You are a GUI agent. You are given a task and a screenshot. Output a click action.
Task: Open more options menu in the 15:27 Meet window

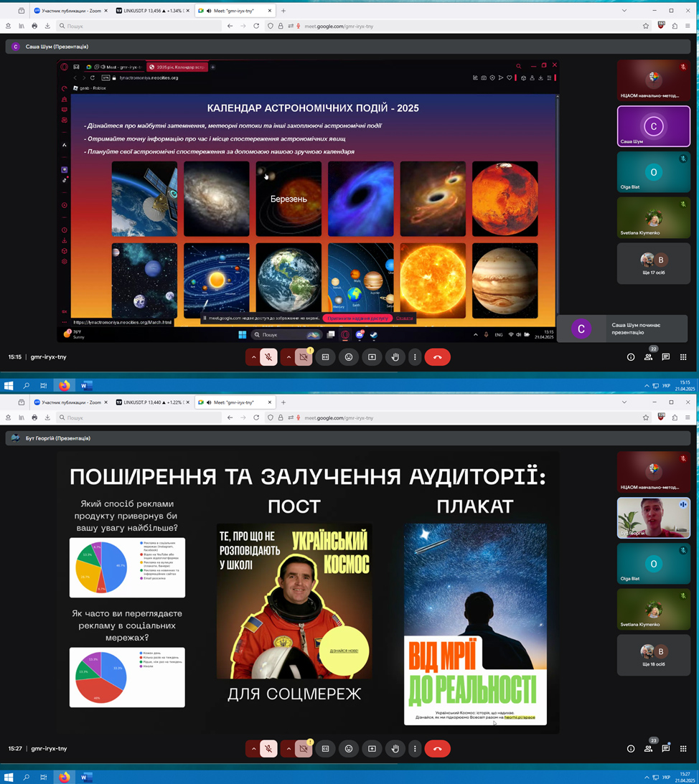[x=415, y=749]
